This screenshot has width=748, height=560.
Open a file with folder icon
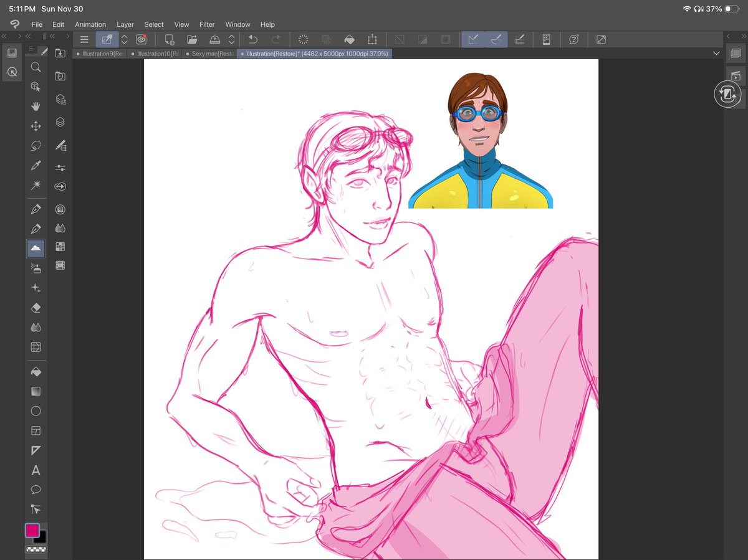[192, 39]
